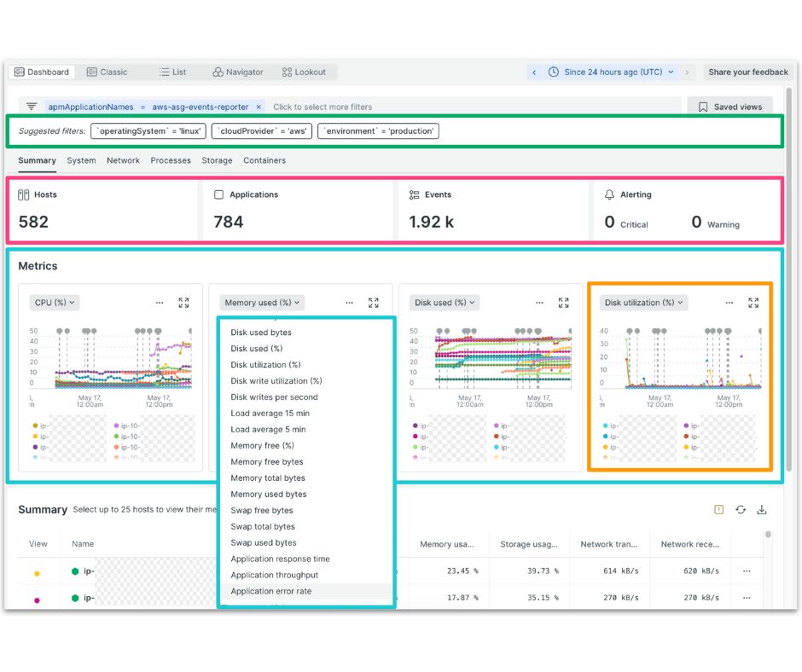Viewport: 802px width, 672px height.
Task: Open more options on Disk utilization chart
Action: [x=729, y=303]
